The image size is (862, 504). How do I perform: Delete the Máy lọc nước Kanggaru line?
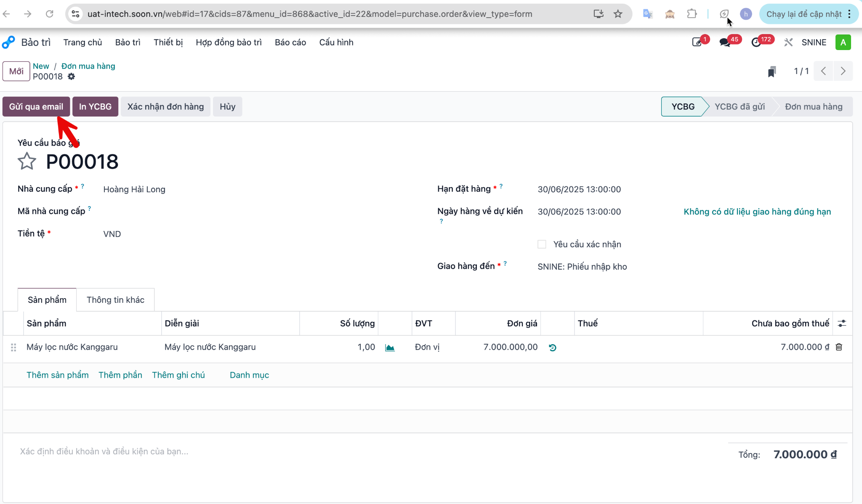pos(839,347)
